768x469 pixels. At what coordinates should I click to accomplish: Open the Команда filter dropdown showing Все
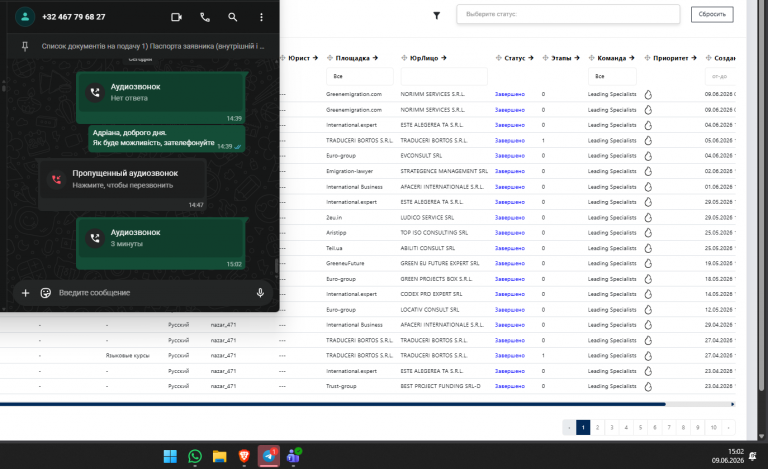[612, 76]
